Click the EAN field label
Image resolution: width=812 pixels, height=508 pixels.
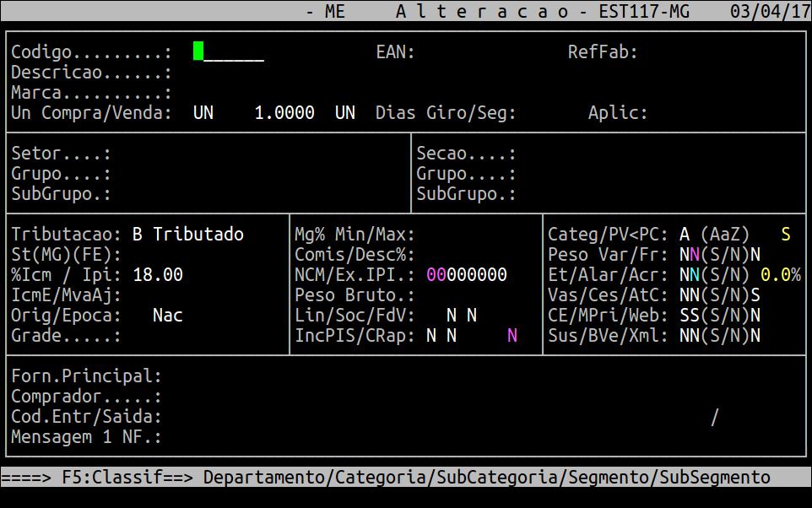[395, 52]
